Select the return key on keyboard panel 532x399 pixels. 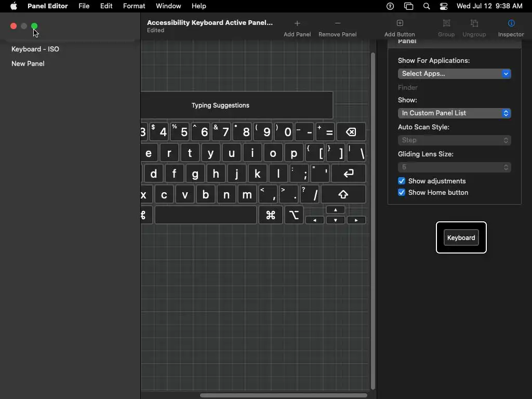pyautogui.click(x=349, y=174)
